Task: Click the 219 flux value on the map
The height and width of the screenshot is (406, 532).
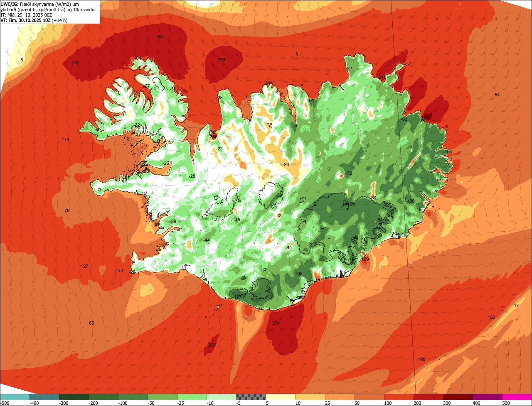Action: (x=76, y=63)
